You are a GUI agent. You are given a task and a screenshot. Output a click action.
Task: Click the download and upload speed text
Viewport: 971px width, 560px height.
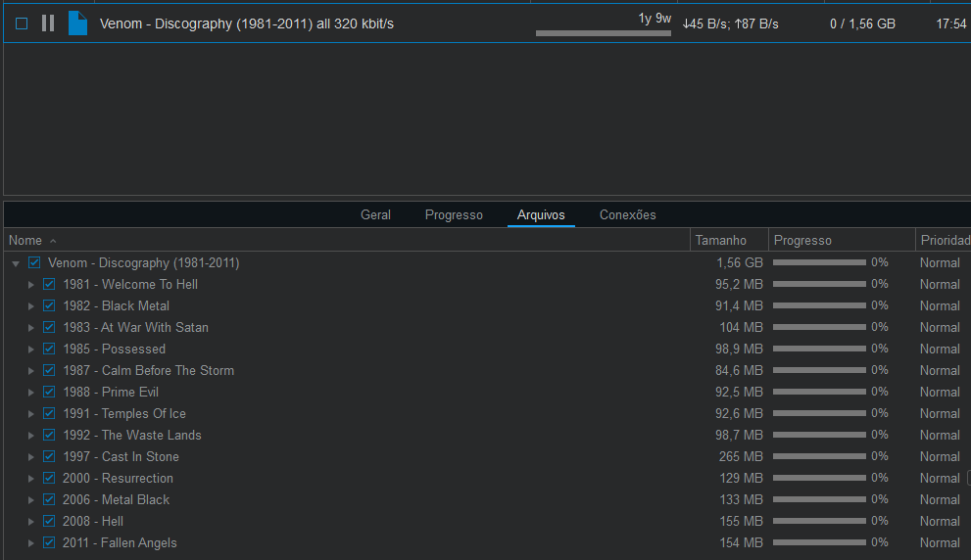[731, 23]
